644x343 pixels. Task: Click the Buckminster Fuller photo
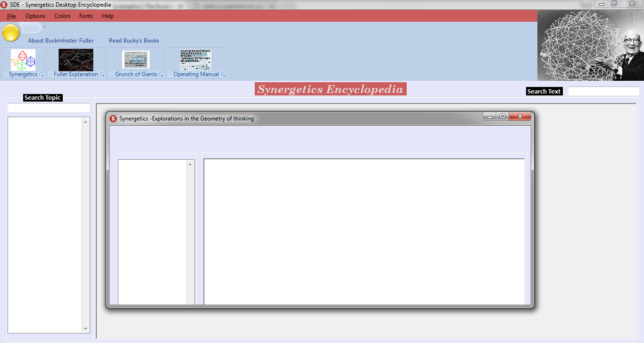[591, 45]
